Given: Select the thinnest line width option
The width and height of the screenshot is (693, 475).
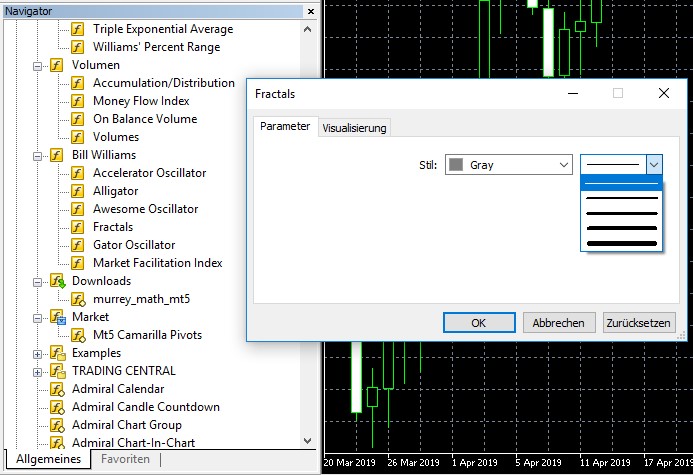Looking at the screenshot, I should click(x=621, y=183).
